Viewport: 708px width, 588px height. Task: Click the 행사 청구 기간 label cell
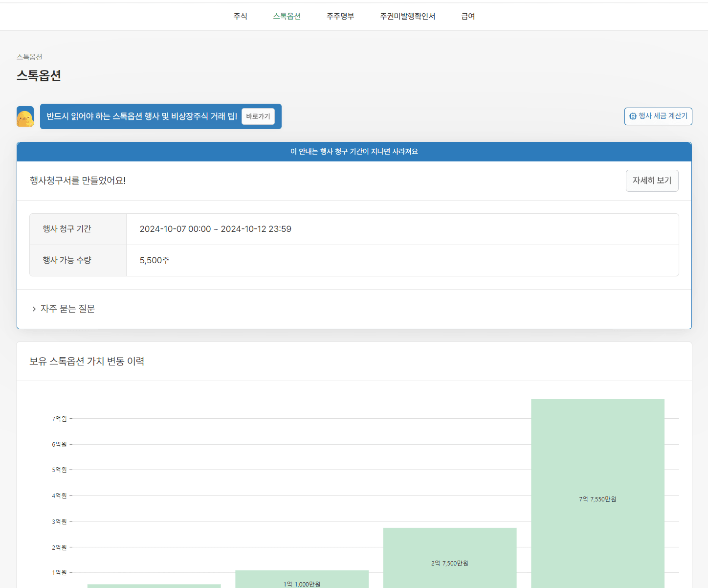pyautogui.click(x=78, y=229)
